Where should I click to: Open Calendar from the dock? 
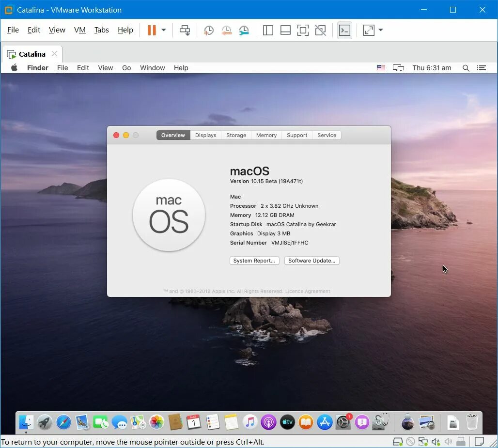[x=194, y=422]
